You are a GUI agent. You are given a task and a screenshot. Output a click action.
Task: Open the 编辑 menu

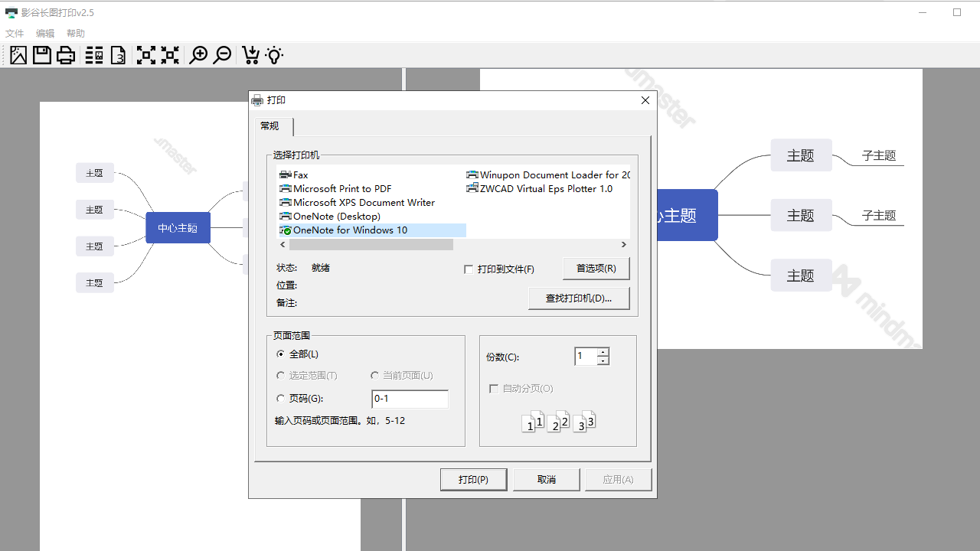click(45, 34)
